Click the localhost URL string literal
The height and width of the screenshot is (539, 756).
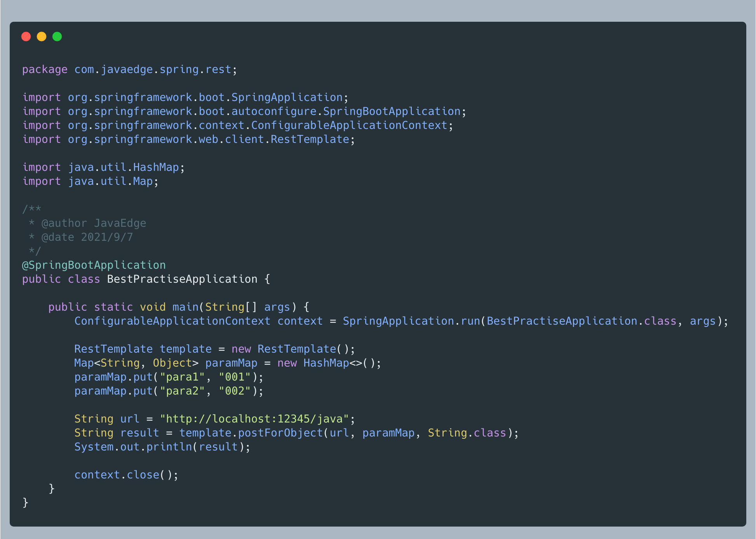[x=254, y=419]
